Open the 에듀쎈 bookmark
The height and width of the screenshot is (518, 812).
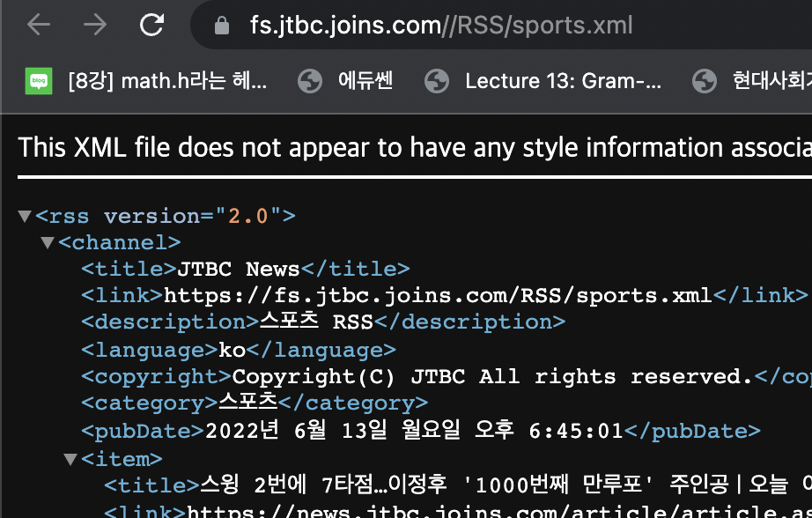click(345, 81)
